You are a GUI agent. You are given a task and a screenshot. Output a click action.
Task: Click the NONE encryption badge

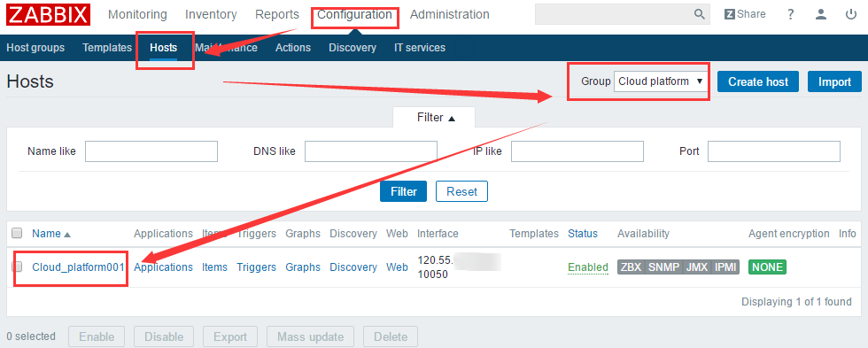(767, 267)
